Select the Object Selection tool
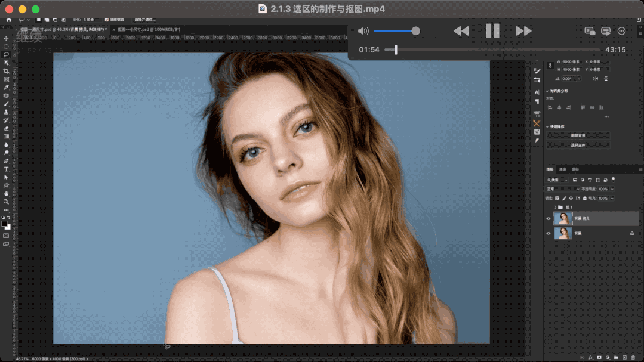The height and width of the screenshot is (362, 644). coord(6,63)
